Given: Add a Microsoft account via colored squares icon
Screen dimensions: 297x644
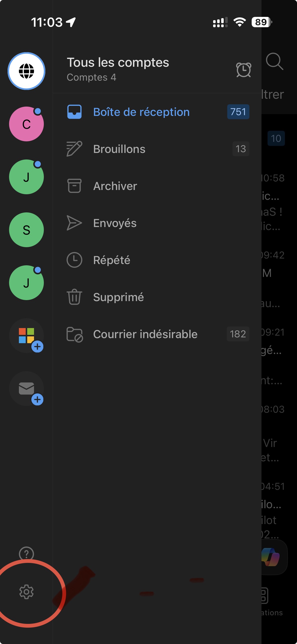Looking at the screenshot, I should coord(26,336).
